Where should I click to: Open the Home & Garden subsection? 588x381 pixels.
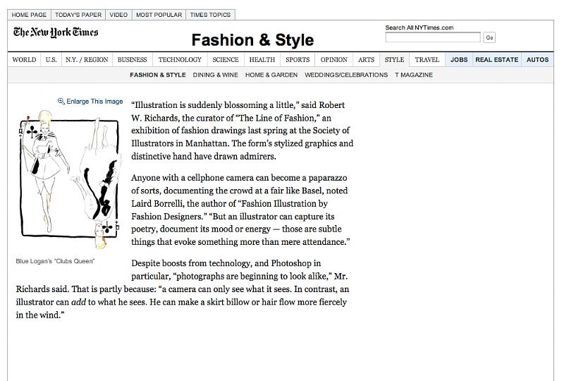coord(271,75)
